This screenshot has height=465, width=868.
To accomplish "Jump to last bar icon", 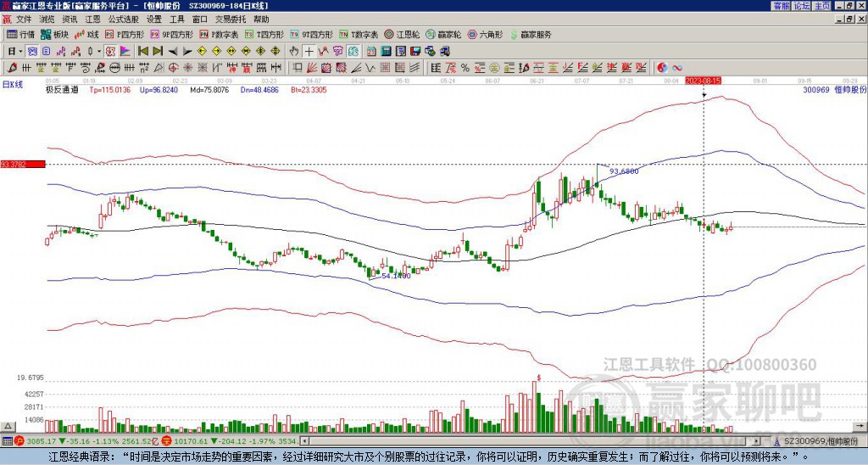I will [x=158, y=51].
